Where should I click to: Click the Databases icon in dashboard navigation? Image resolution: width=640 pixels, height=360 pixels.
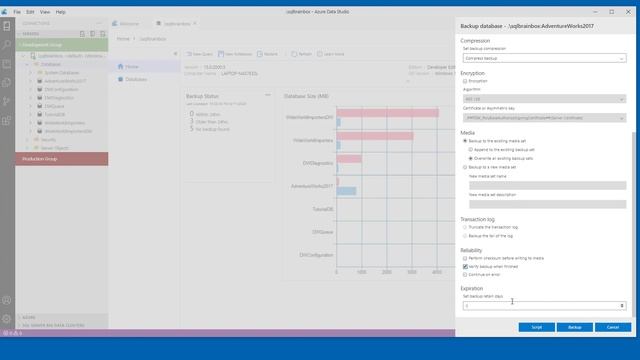pos(120,79)
